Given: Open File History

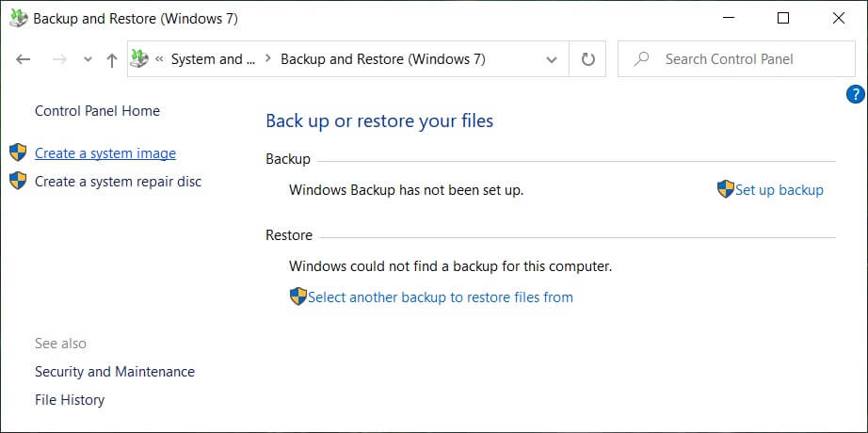Looking at the screenshot, I should 70,400.
